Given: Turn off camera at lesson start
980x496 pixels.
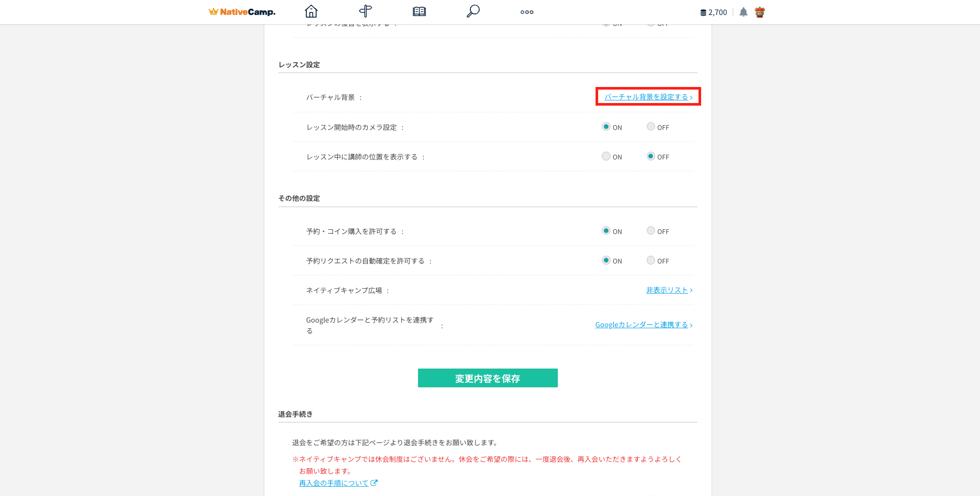Looking at the screenshot, I should tap(651, 127).
